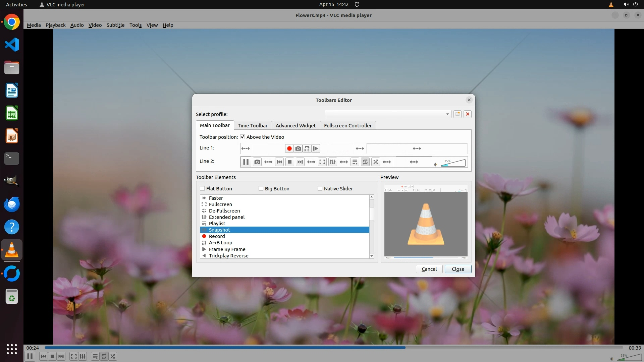This screenshot has width=644, height=362.
Task: Click the video seek bar
Action: (334, 348)
